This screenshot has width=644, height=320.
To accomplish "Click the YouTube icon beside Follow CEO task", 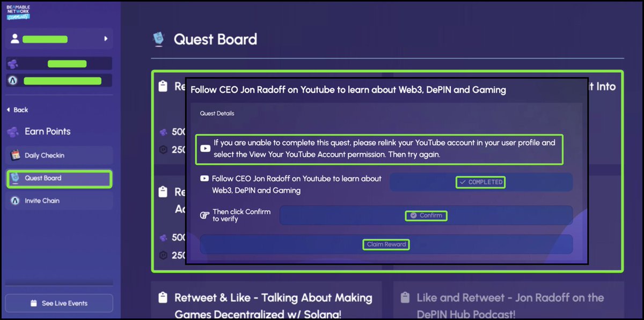I will point(204,179).
